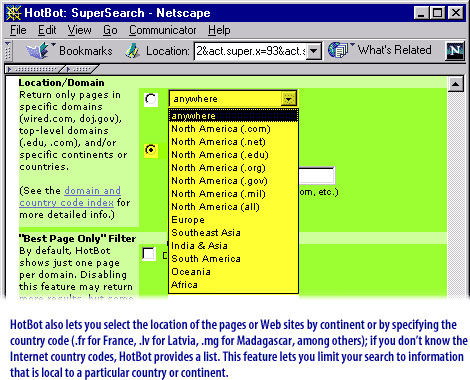This screenshot has height=380, width=470.
Task: Click the Location URL text field
Action: [x=250, y=51]
